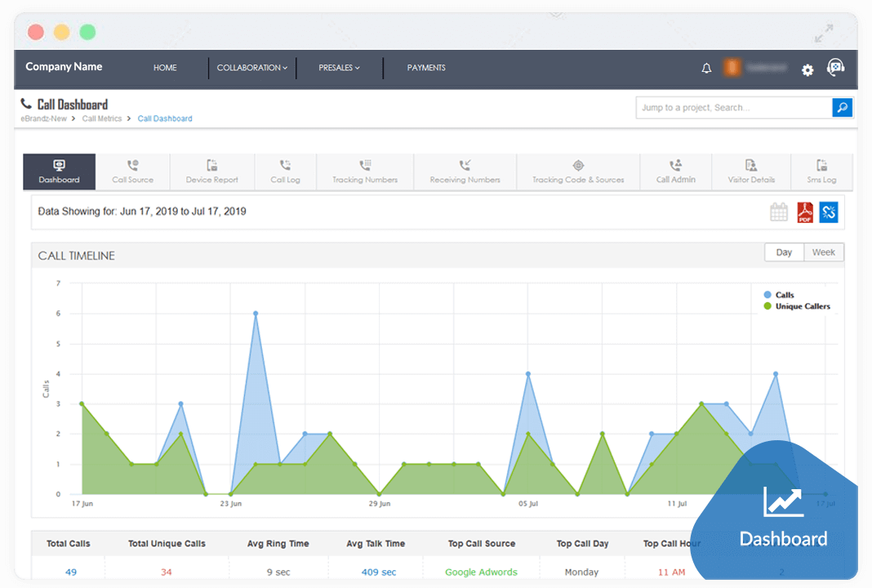Click the Visitor Details document icon
872x588 pixels.
click(x=751, y=166)
